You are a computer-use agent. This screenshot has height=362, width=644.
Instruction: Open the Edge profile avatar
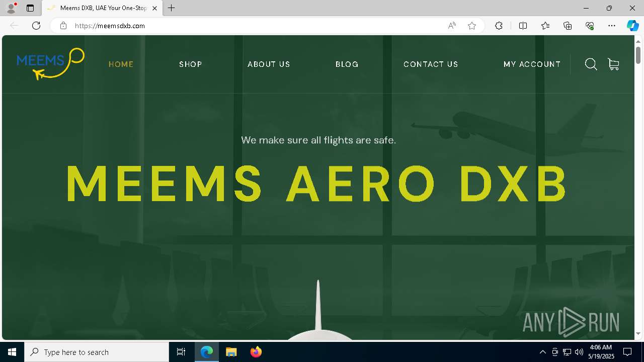(11, 8)
